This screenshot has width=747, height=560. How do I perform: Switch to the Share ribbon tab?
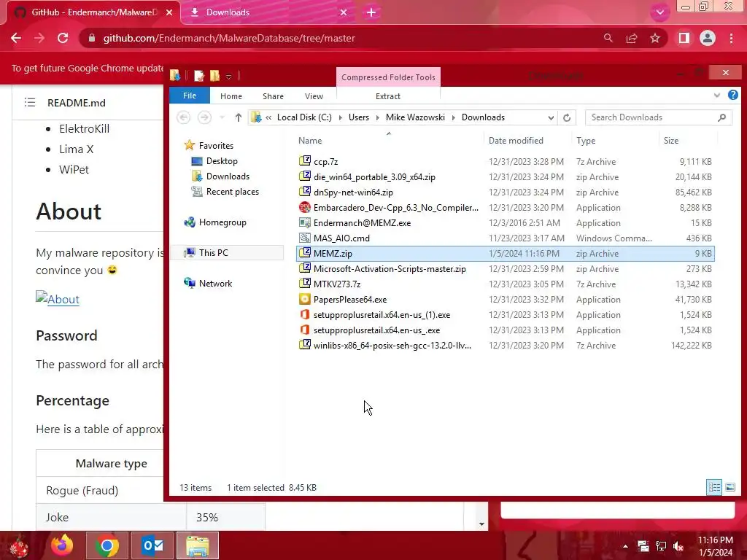pos(273,96)
